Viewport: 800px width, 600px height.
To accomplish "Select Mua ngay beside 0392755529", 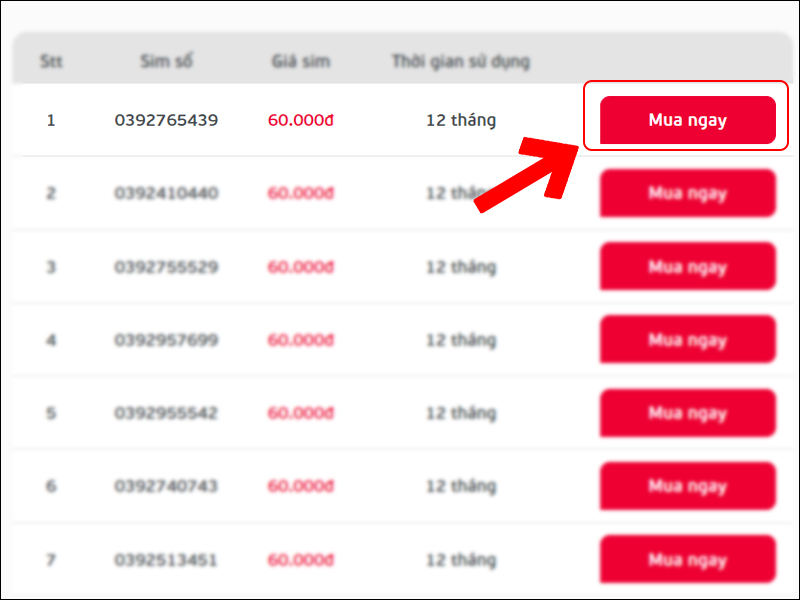I will (x=688, y=266).
